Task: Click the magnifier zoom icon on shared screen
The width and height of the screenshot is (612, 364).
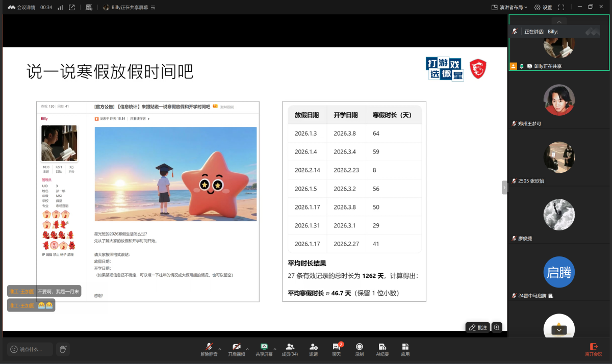Action: 496,327
